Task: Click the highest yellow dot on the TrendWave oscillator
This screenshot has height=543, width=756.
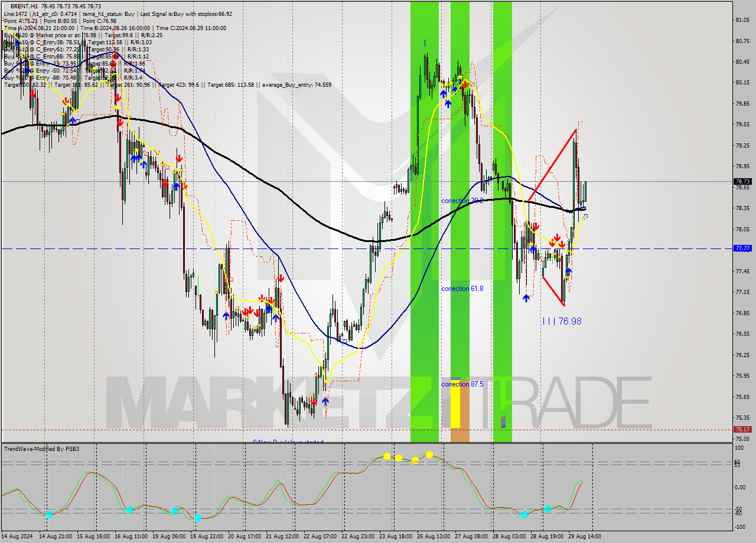Action: 429,454
